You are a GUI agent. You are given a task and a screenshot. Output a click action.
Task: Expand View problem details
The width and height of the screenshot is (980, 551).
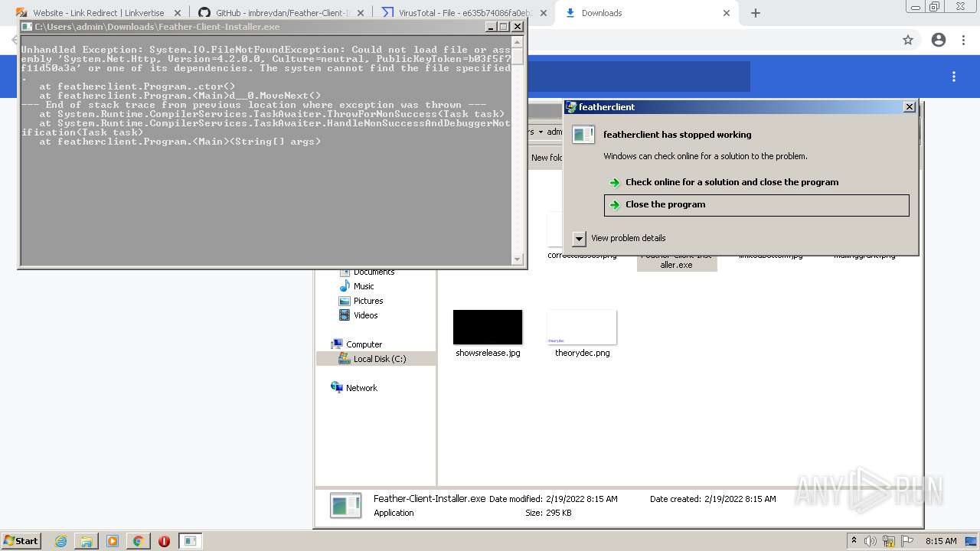[580, 238]
